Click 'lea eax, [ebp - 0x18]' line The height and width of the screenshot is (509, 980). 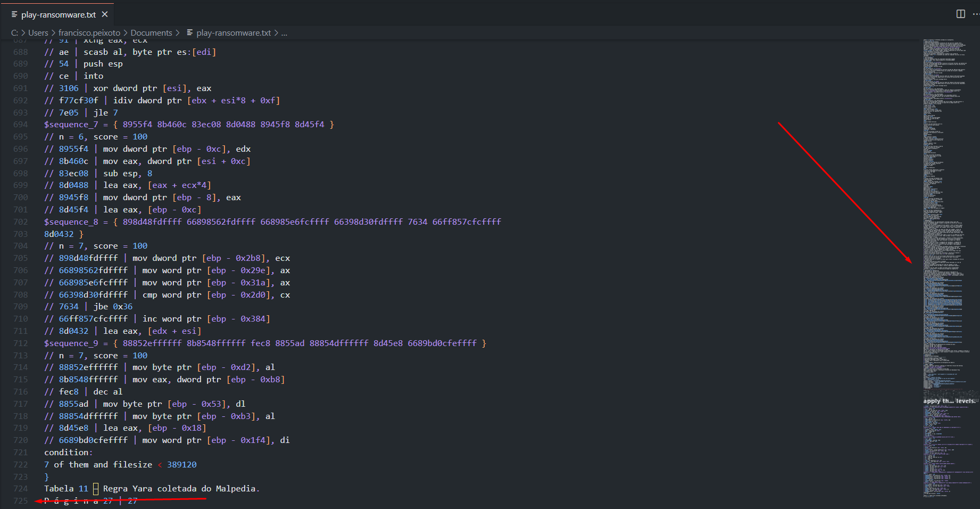click(x=154, y=428)
